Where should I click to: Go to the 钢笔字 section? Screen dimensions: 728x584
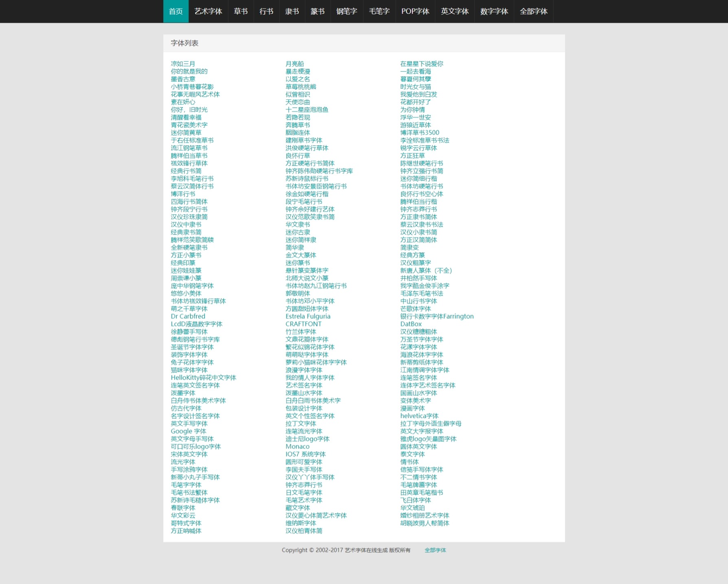[x=346, y=11]
